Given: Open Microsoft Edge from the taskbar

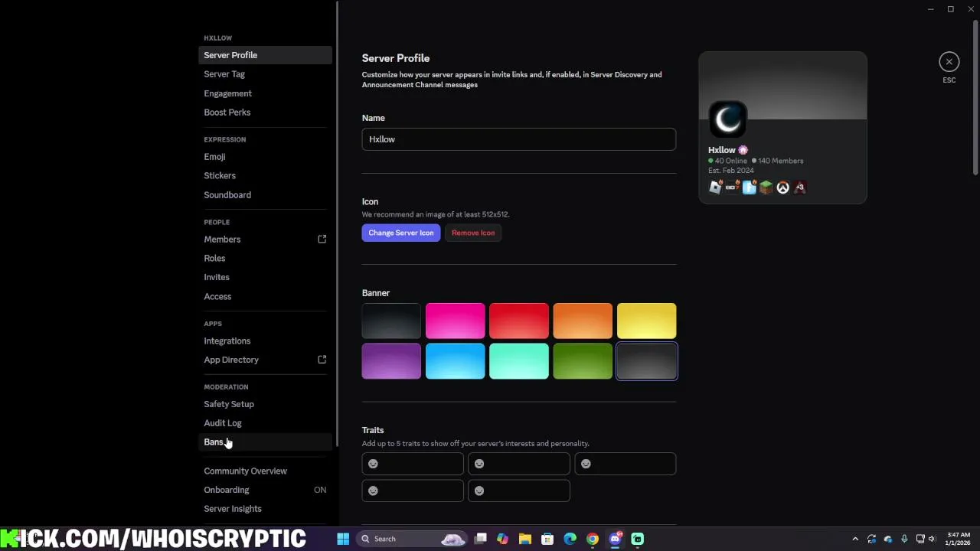Looking at the screenshot, I should point(570,539).
